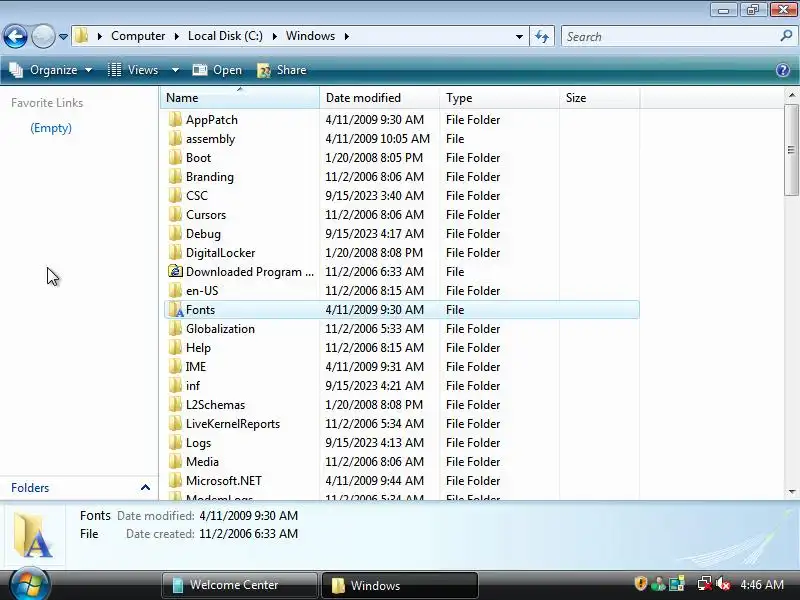Open the Windows Start orb
Viewport: 800px width, 600px height.
[x=29, y=585]
